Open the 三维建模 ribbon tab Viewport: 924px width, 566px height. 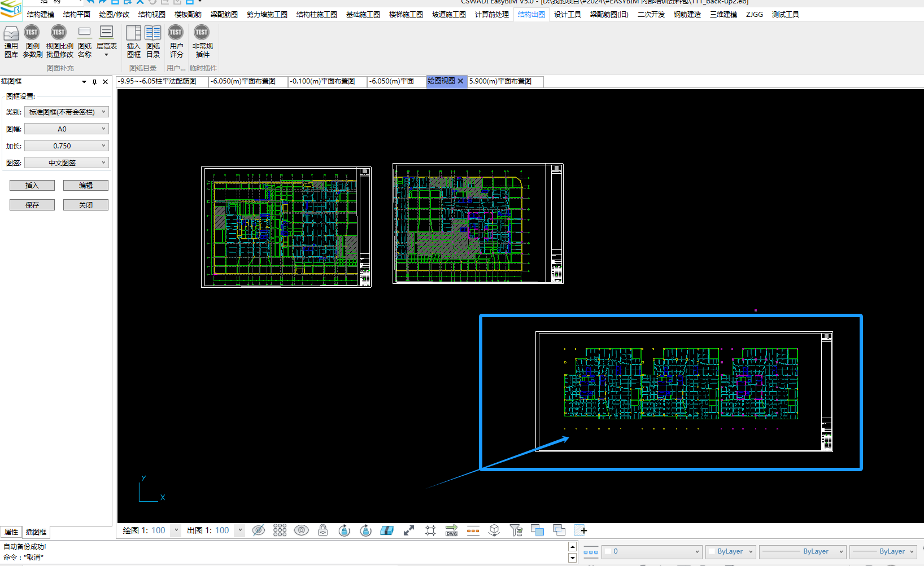(x=723, y=15)
